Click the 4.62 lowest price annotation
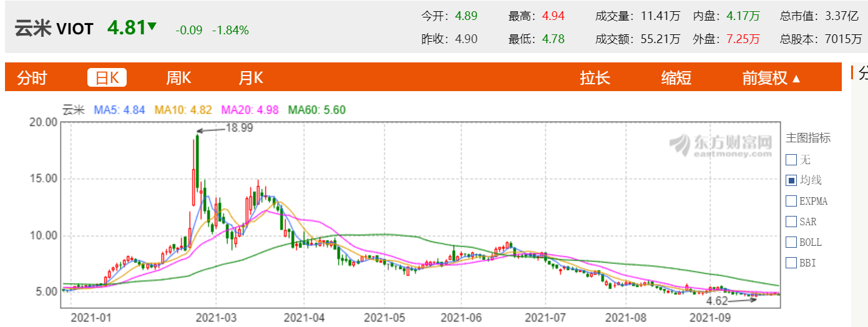Image resolution: width=868 pixels, height=327 pixels. point(717,301)
